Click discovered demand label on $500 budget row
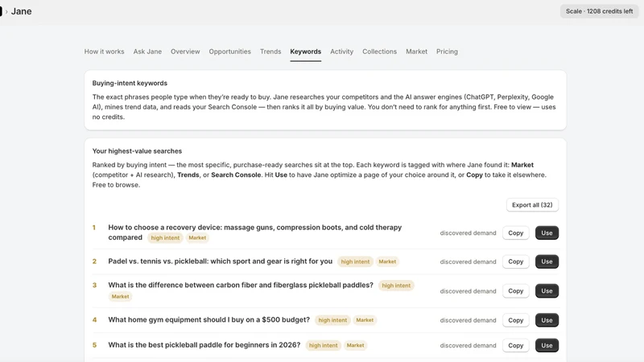Image resolution: width=644 pixels, height=362 pixels. pyautogui.click(x=469, y=320)
